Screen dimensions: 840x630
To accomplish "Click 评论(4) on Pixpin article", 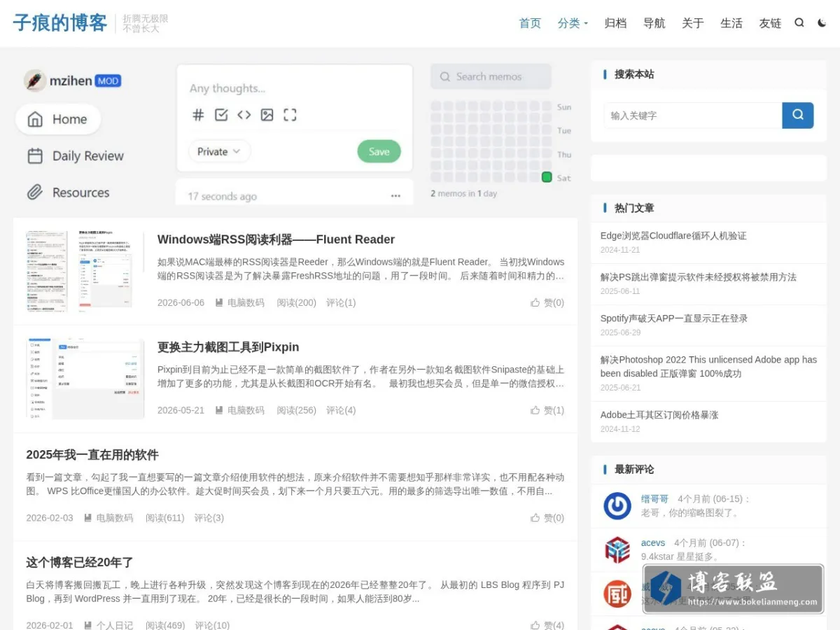I will click(x=341, y=410).
